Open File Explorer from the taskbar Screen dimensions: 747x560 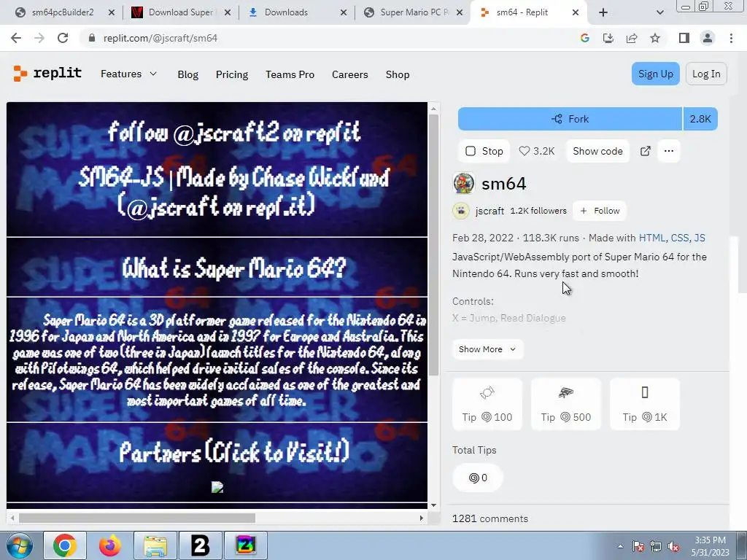(155, 545)
